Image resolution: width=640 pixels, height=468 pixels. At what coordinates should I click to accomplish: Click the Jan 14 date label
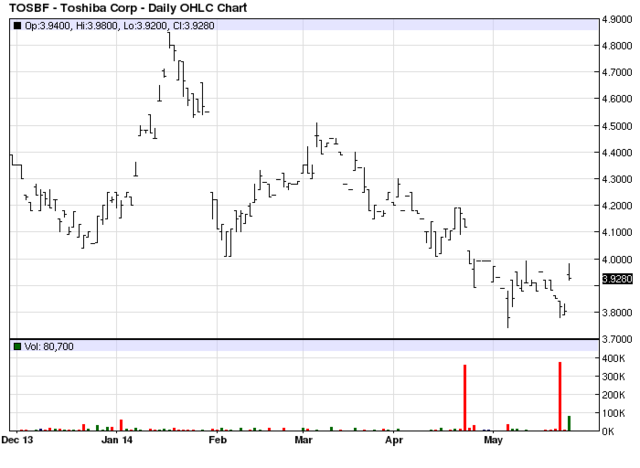point(117,440)
